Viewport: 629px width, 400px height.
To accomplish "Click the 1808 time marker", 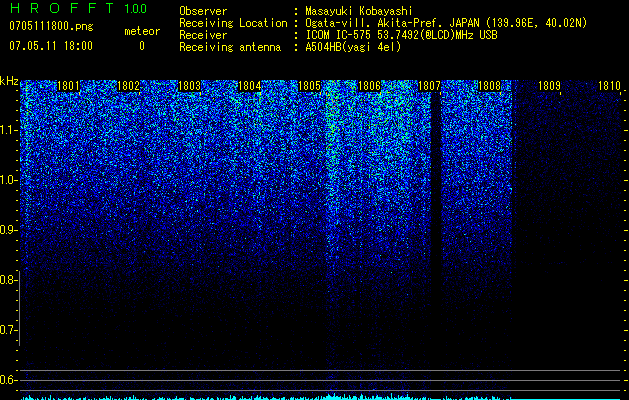I will click(x=490, y=86).
